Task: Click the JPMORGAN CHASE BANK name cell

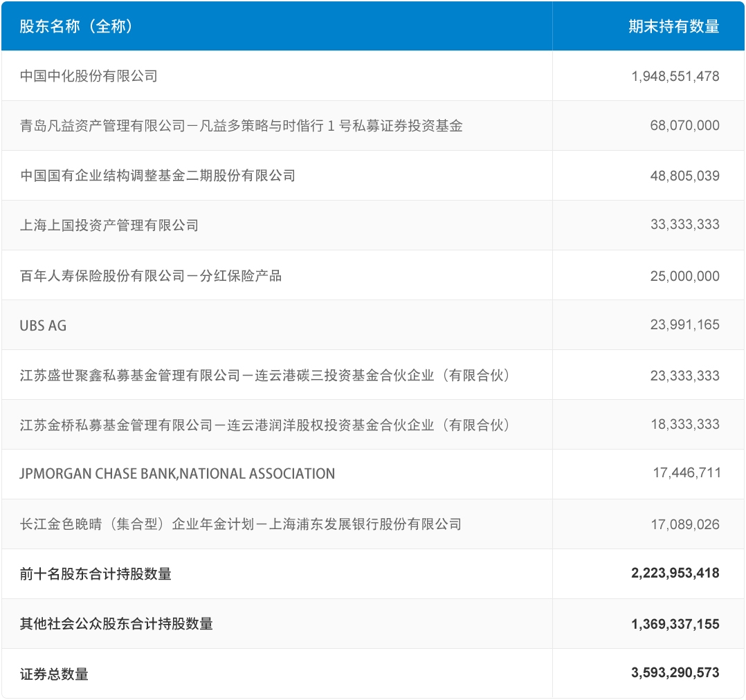Action: [x=177, y=475]
